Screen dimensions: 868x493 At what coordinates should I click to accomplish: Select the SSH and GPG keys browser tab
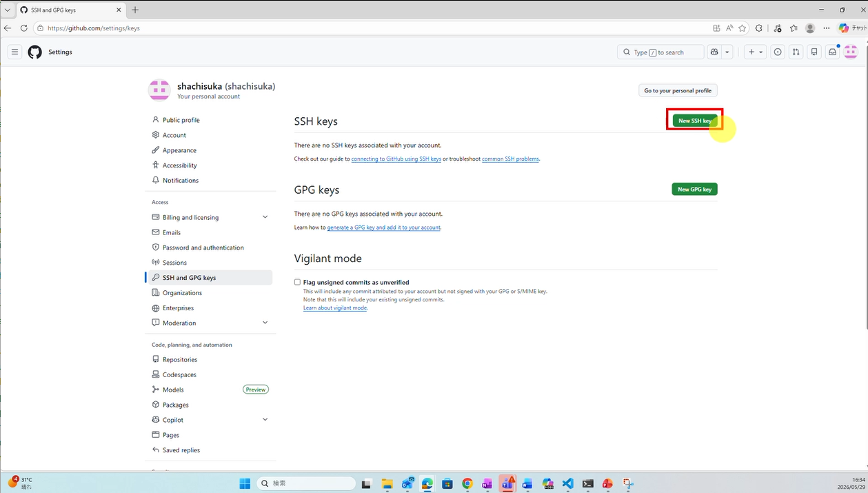tap(70, 10)
